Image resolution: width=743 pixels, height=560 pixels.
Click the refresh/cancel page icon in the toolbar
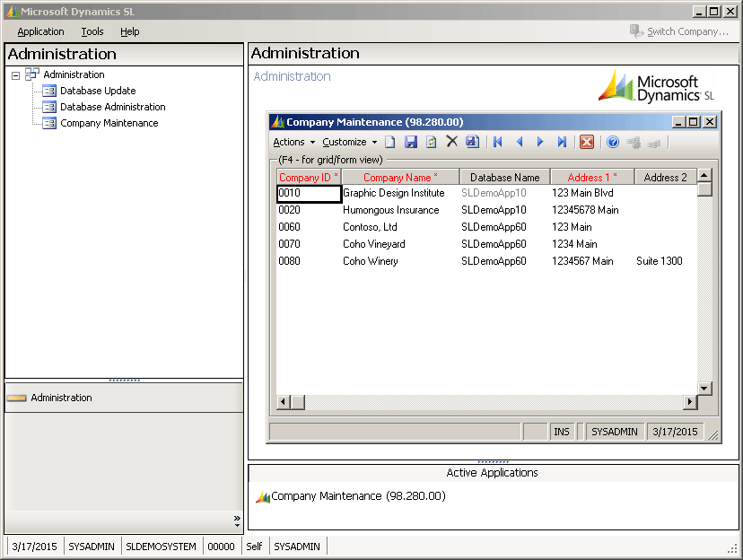pyautogui.click(x=432, y=142)
